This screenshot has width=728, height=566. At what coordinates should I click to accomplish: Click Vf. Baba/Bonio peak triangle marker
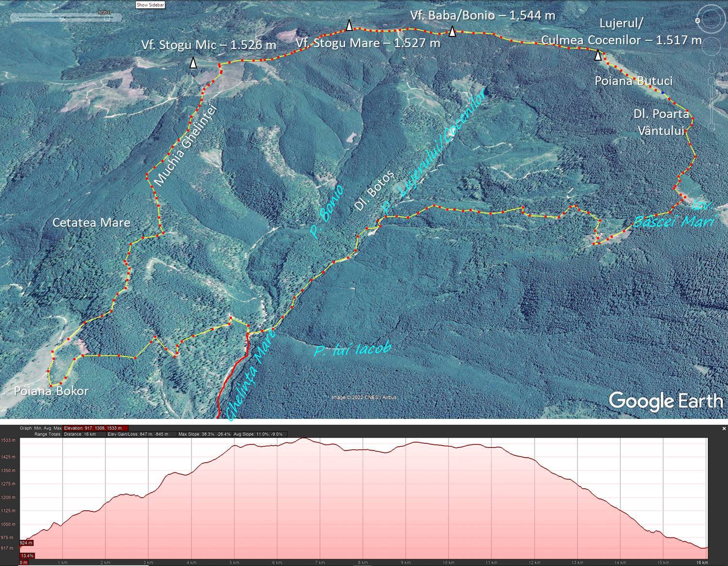(452, 32)
